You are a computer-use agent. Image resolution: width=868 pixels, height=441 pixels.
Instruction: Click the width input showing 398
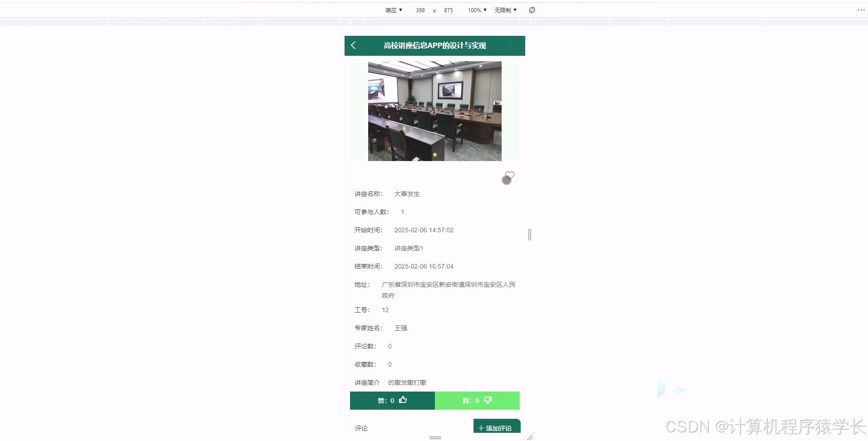[x=420, y=10]
